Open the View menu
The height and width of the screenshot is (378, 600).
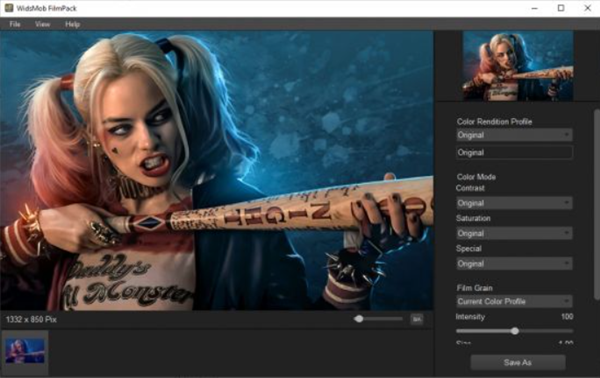pyautogui.click(x=42, y=24)
